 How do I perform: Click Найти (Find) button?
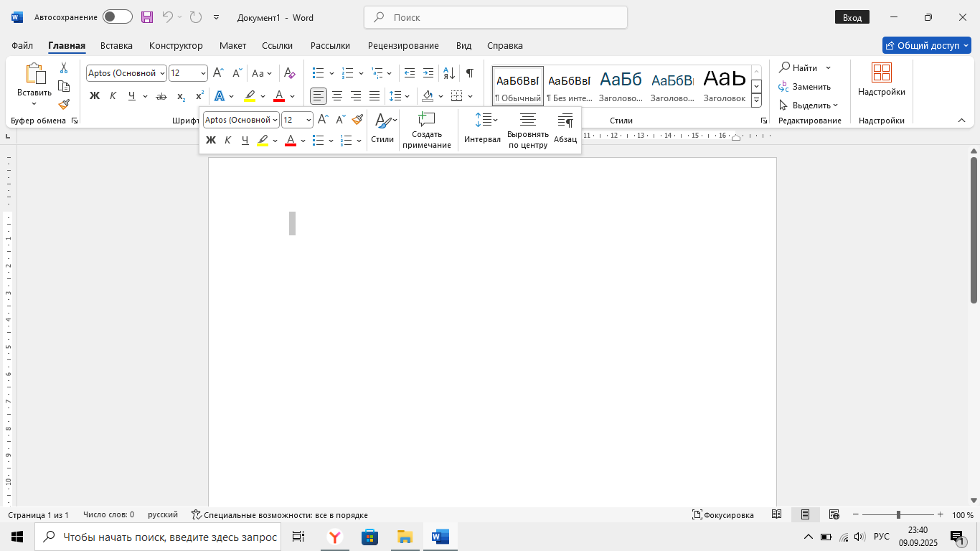pyautogui.click(x=798, y=67)
